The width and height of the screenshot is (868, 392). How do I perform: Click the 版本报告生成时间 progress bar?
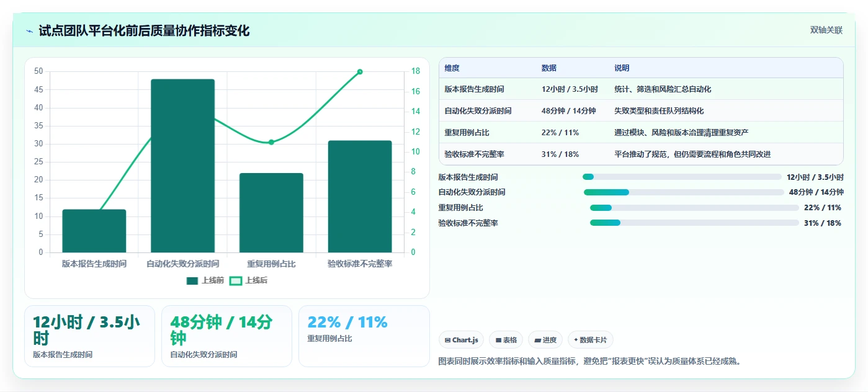pos(682,177)
